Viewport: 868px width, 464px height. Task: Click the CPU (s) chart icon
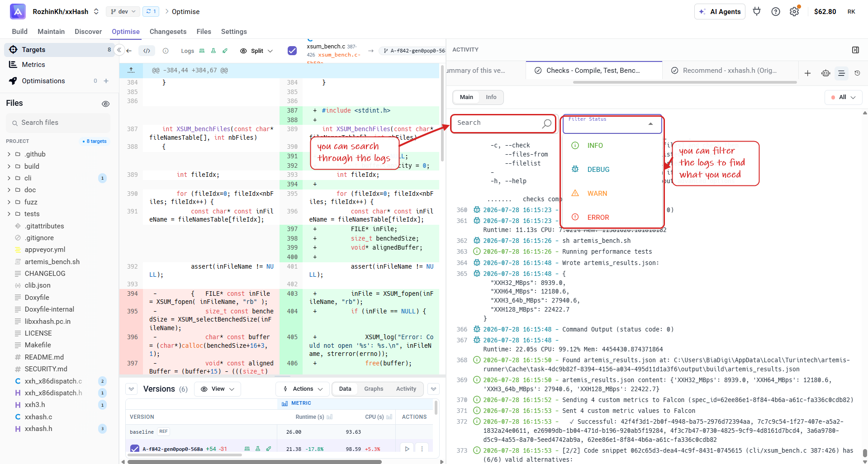389,417
